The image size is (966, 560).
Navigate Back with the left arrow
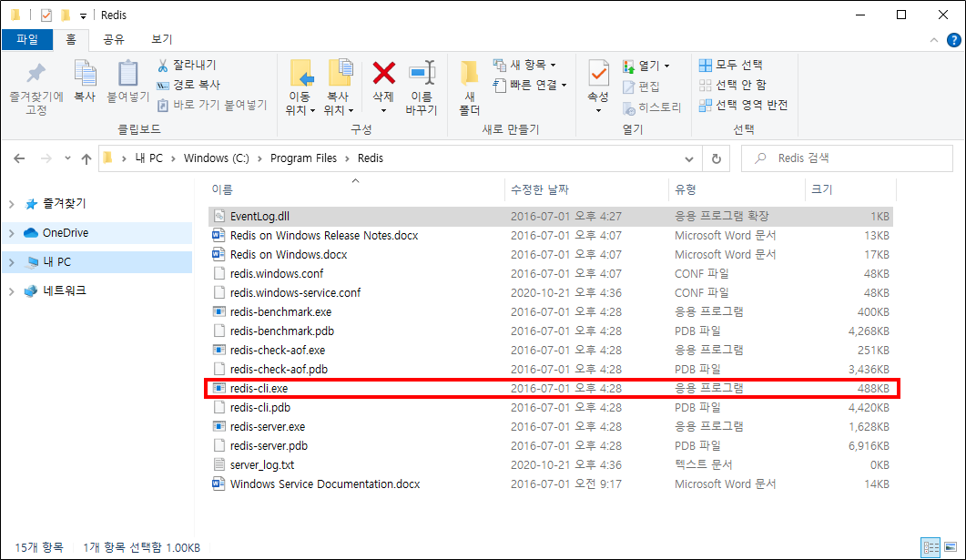click(x=19, y=159)
